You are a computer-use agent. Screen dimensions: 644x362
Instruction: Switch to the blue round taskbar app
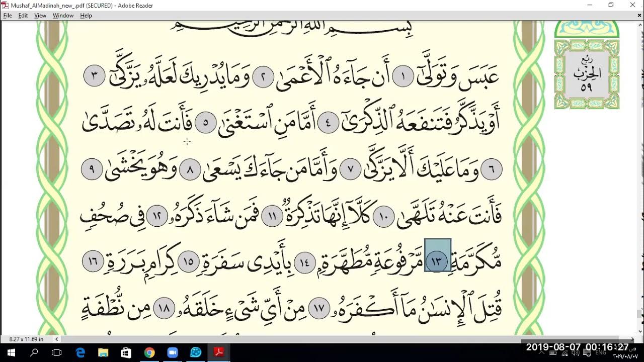coord(196,352)
